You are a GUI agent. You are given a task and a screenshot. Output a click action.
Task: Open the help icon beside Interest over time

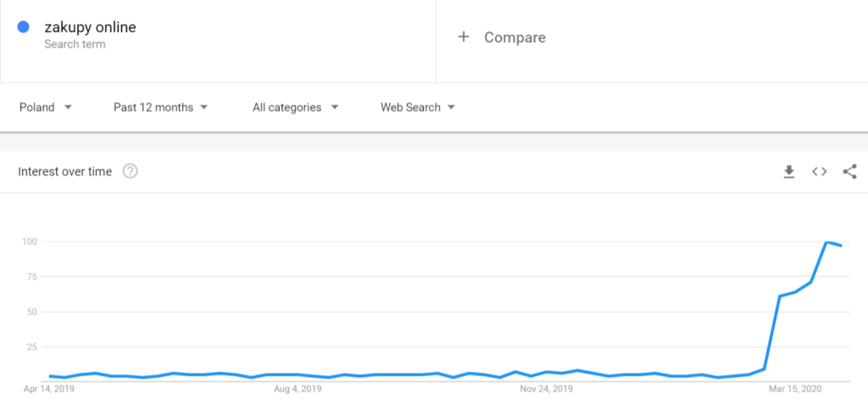(x=130, y=171)
